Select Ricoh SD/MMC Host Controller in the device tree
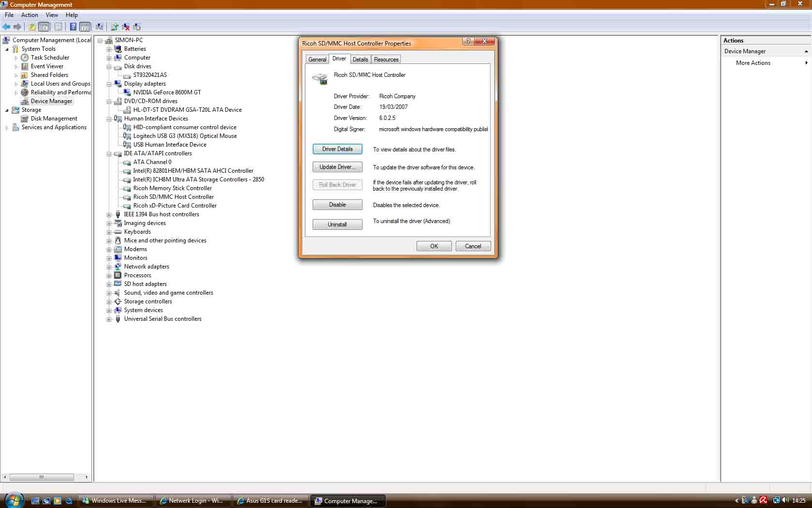812x508 pixels. coord(174,197)
